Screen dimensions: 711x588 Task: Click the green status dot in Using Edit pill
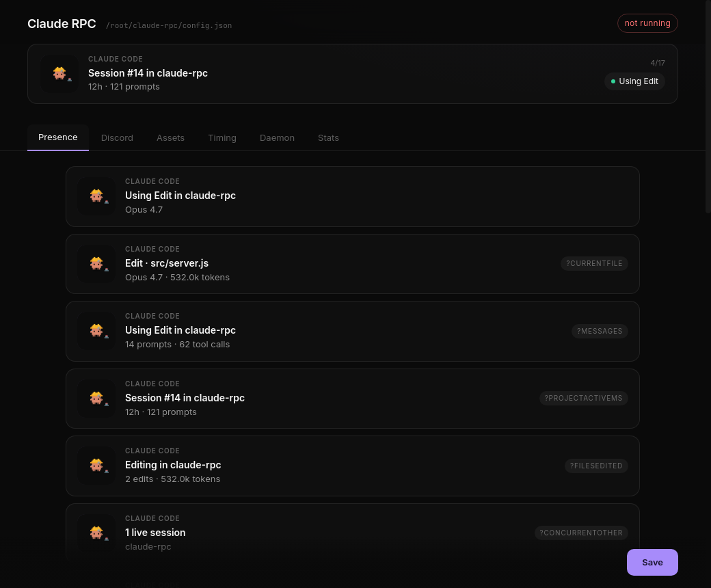[613, 81]
